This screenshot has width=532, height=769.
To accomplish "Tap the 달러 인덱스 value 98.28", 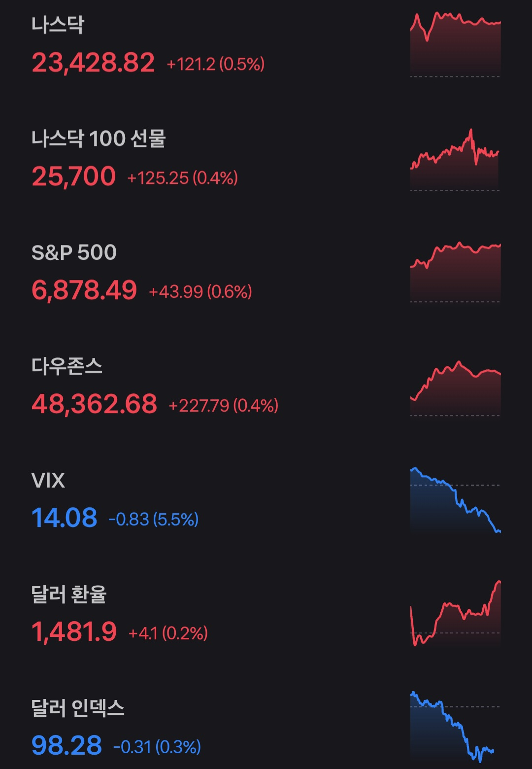I will pyautogui.click(x=66, y=745).
